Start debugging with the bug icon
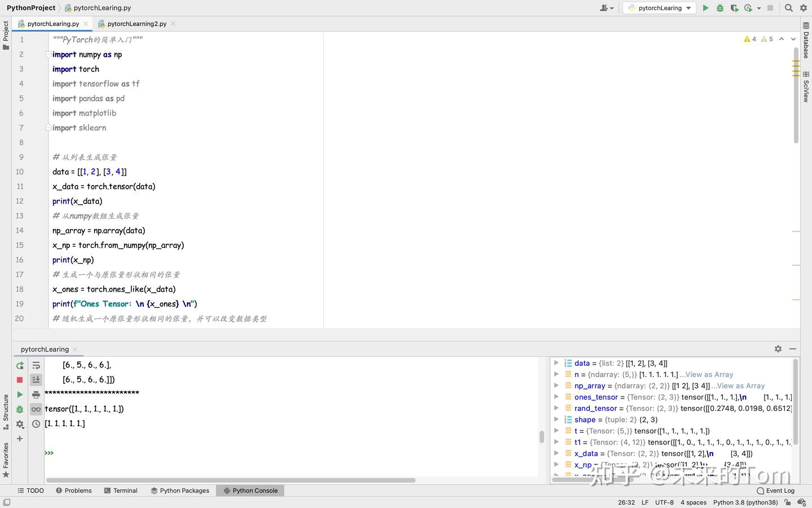The image size is (812, 508). [720, 8]
